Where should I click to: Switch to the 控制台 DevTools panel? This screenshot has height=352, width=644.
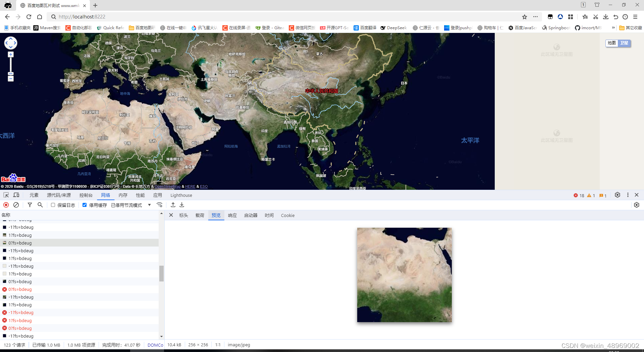[86, 195]
